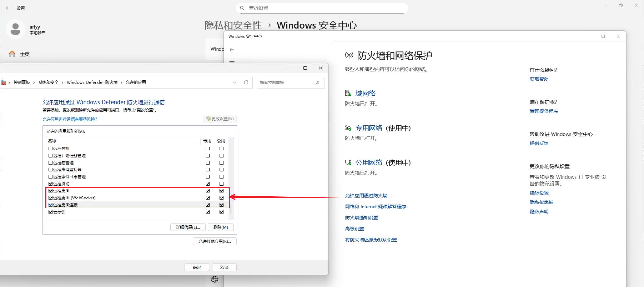
Task: Click the 允许其他应用(R)... button
Action: 215,241
